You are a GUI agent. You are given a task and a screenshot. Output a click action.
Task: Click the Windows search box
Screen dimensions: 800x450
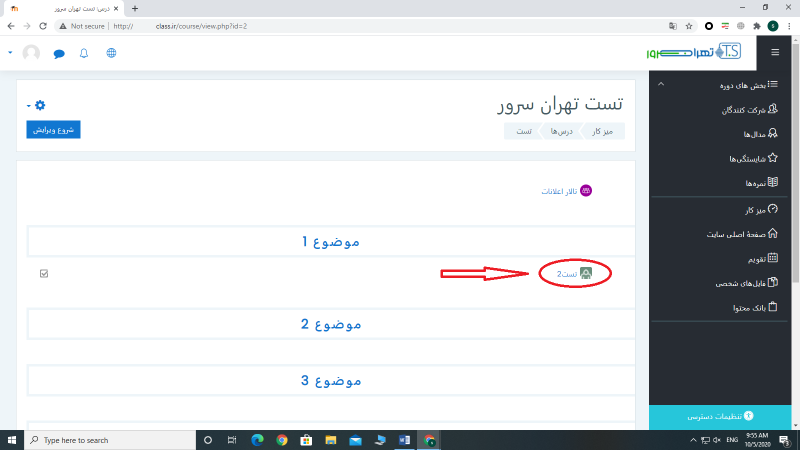110,440
